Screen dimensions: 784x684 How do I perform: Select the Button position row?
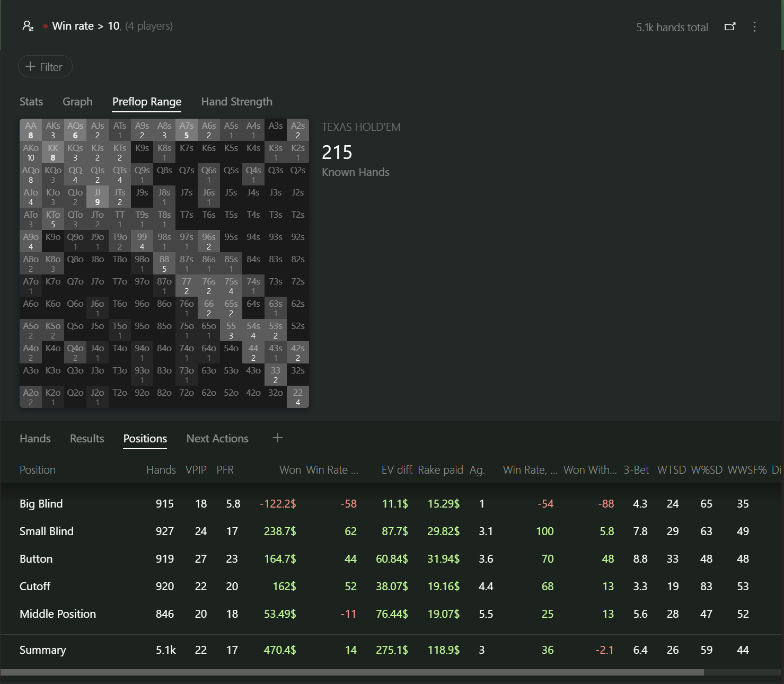391,559
